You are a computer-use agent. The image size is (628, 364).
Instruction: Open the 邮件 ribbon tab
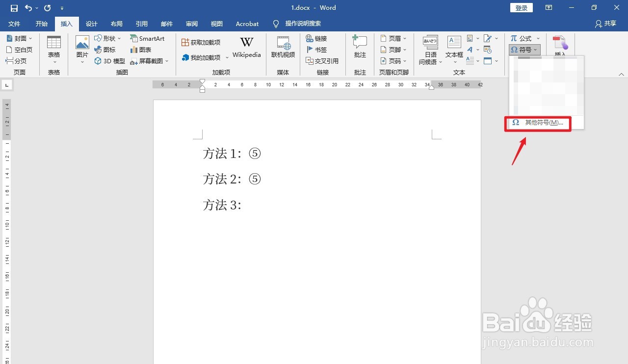[166, 24]
